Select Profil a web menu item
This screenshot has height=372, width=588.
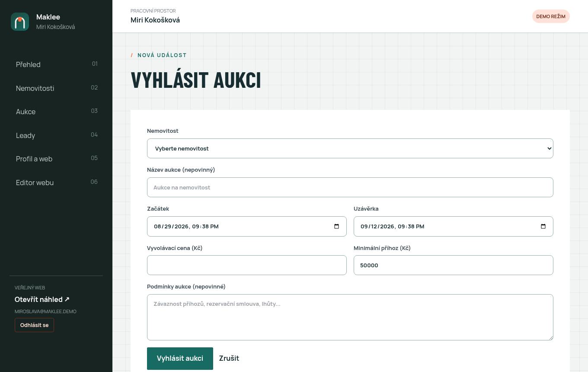[56, 159]
